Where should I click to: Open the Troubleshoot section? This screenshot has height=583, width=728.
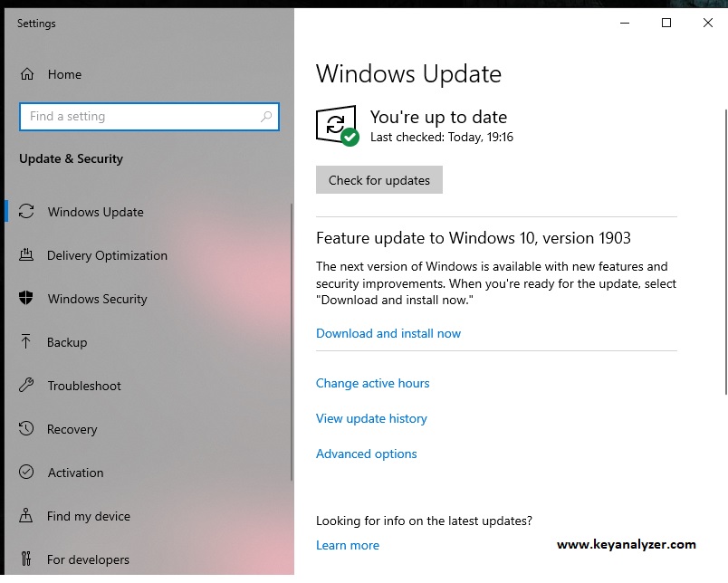pyautogui.click(x=84, y=386)
